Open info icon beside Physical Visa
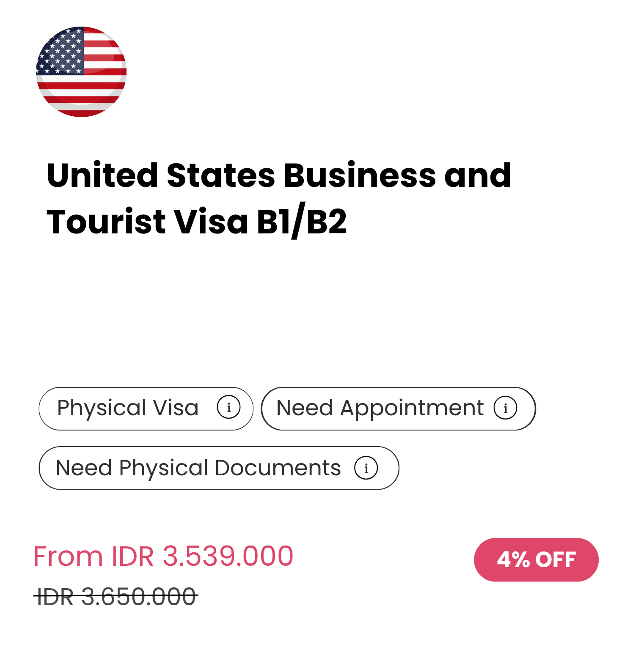This screenshot has width=644, height=658. pyautogui.click(x=228, y=408)
